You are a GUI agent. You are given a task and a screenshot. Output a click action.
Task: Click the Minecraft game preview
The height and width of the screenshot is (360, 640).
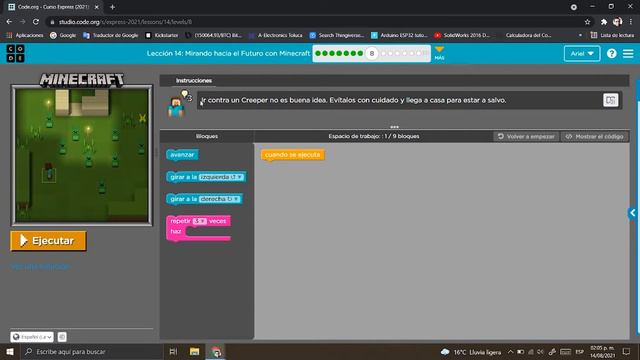pos(82,156)
